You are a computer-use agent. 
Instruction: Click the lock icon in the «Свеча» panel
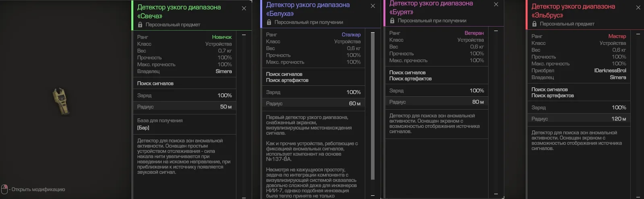[140, 25]
